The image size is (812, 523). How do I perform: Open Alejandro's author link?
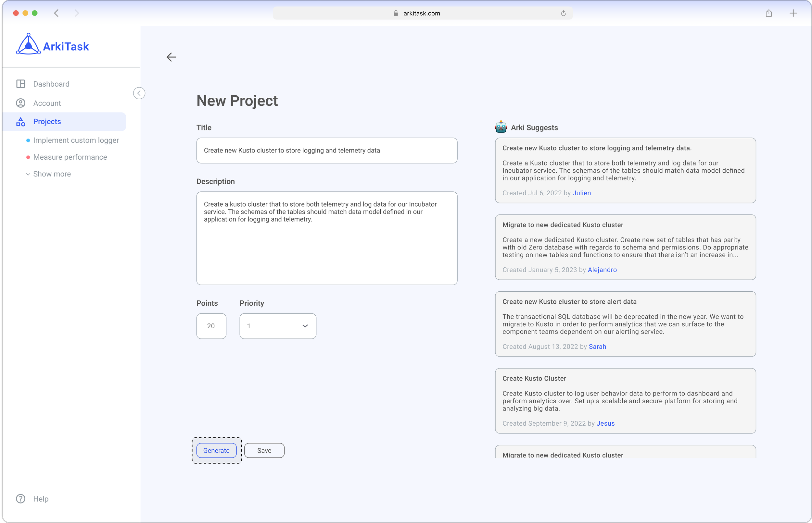[602, 270]
